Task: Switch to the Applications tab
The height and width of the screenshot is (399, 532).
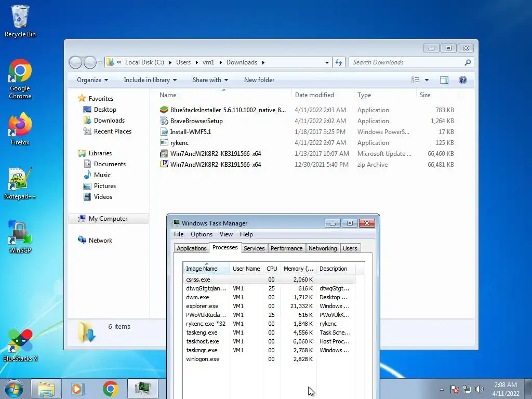Action: pos(191,248)
